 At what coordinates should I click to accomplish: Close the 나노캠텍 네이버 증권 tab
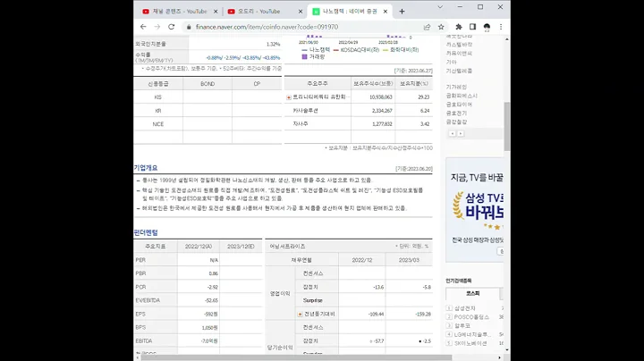(386, 12)
